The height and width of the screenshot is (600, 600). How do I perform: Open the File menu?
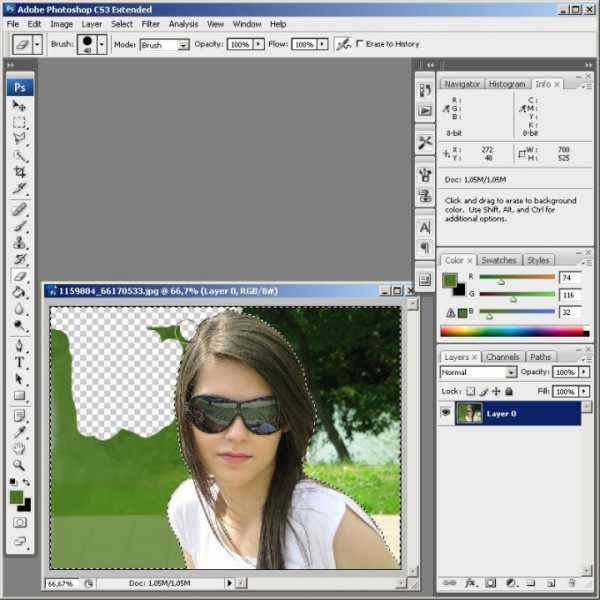click(13, 24)
